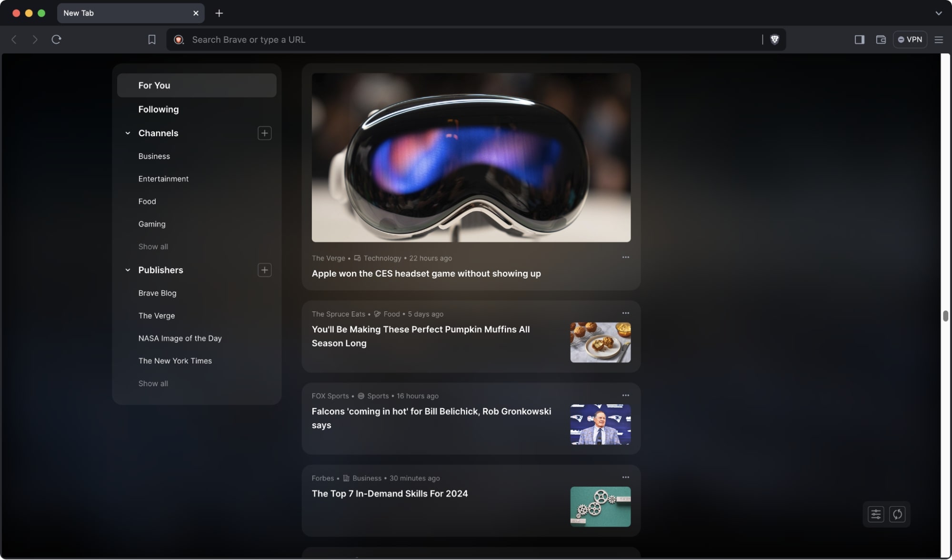This screenshot has height=560, width=952.
Task: Open the Gaming channel
Action: point(152,224)
